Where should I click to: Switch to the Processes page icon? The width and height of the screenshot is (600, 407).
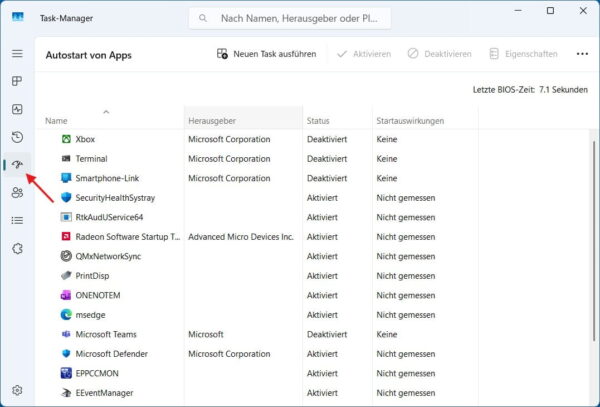click(x=17, y=81)
